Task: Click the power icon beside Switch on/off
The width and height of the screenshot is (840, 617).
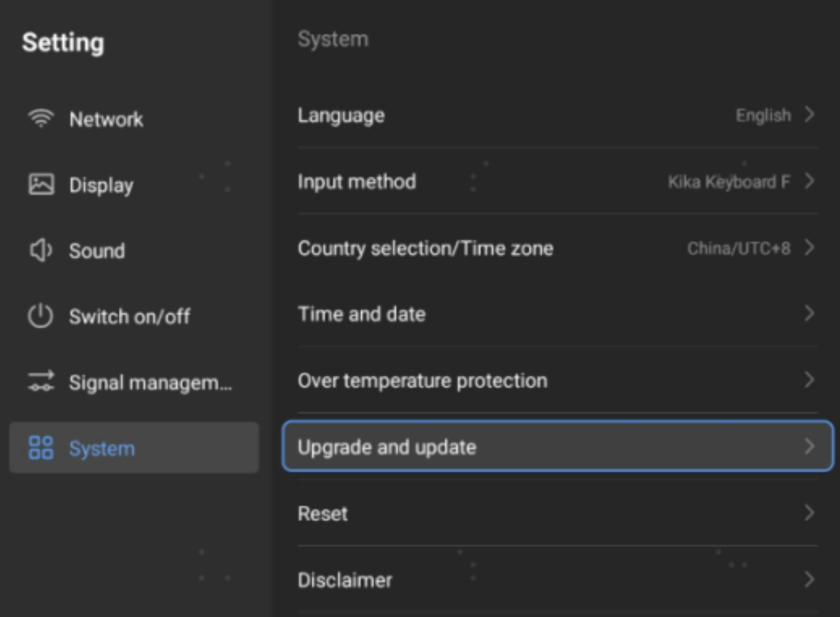Action: pyautogui.click(x=41, y=316)
